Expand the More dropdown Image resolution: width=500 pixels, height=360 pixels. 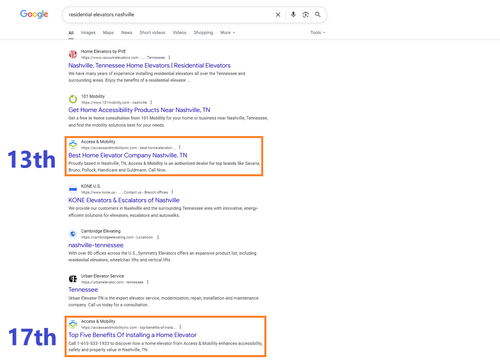point(228,33)
